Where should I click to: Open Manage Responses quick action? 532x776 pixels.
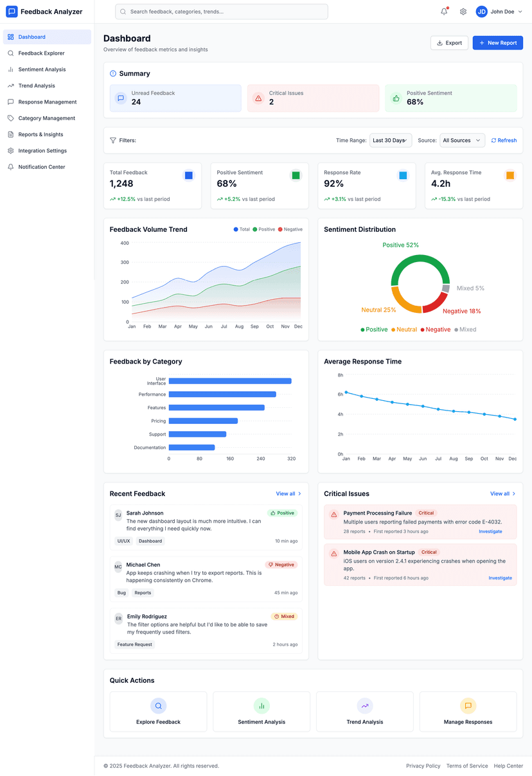468,711
